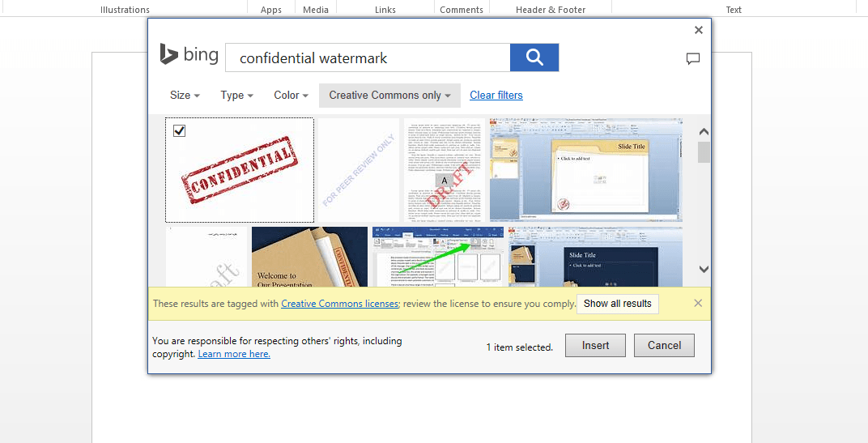Select the Welcome to Our Presentation folder image
868x443 pixels.
coord(309,257)
